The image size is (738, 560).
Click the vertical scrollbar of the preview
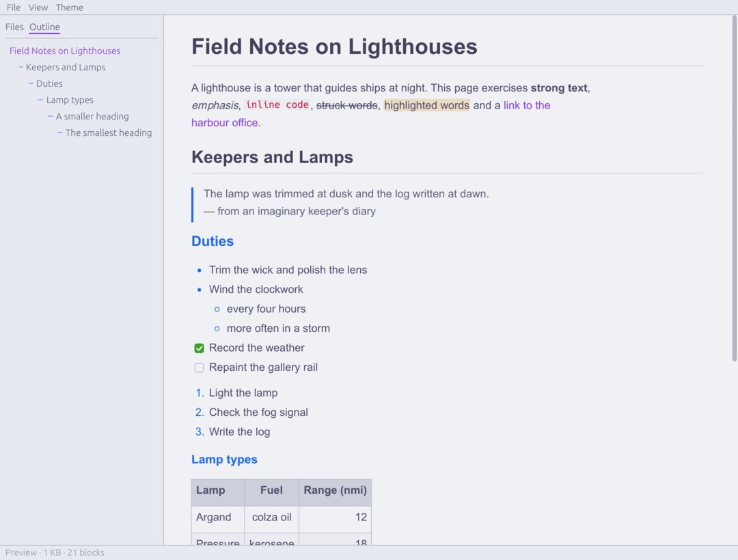coord(734,188)
